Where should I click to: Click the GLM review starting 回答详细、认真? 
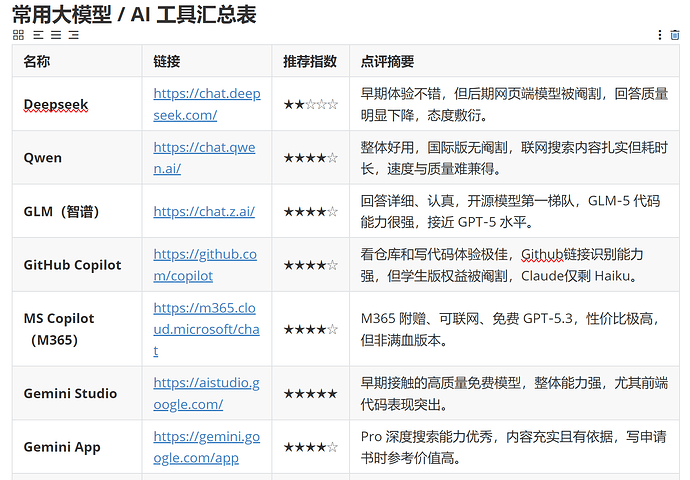click(510, 212)
